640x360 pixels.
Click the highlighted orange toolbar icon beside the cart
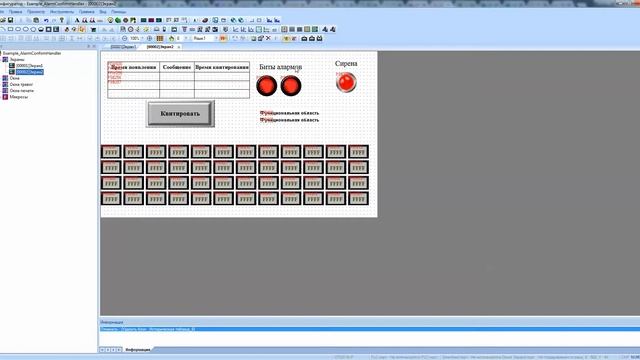82,29
